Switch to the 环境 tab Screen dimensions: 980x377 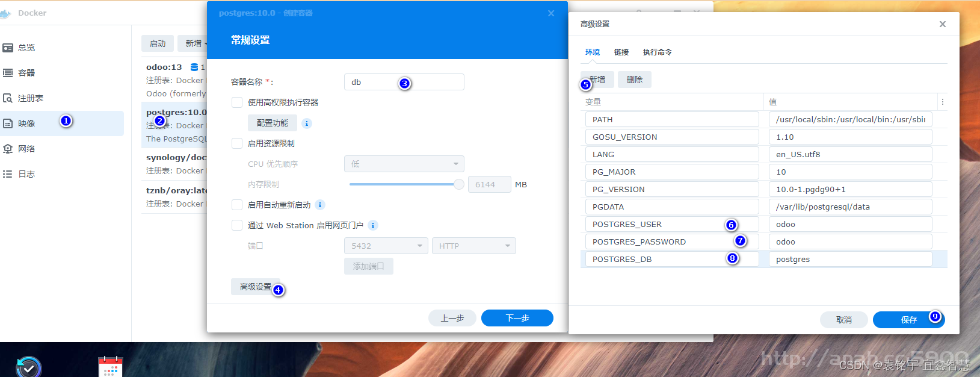click(593, 52)
